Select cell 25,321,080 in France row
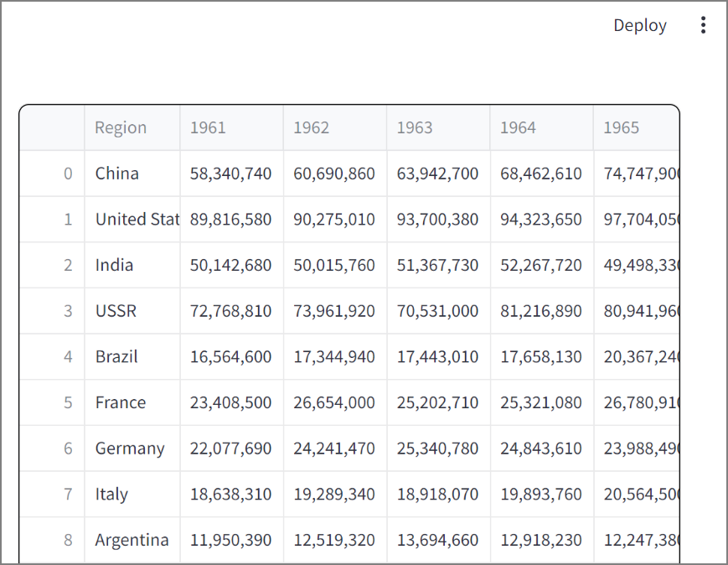 pyautogui.click(x=542, y=402)
